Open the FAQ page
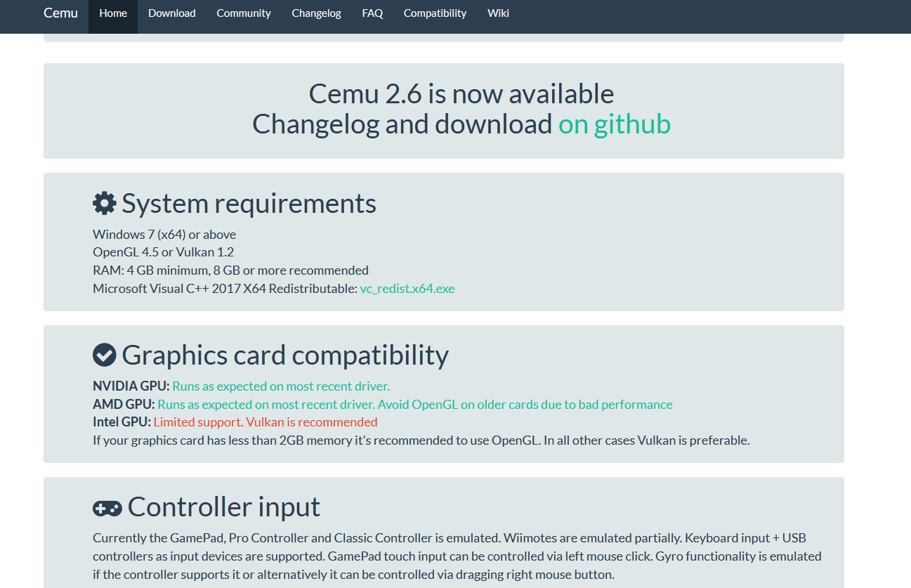This screenshot has height=588, width=911. pyautogui.click(x=372, y=13)
